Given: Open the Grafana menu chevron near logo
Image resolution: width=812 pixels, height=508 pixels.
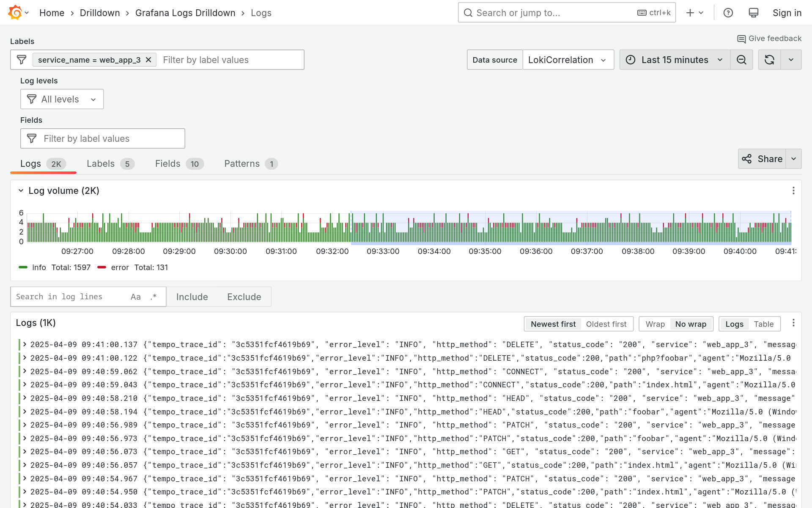Looking at the screenshot, I should coord(27,13).
